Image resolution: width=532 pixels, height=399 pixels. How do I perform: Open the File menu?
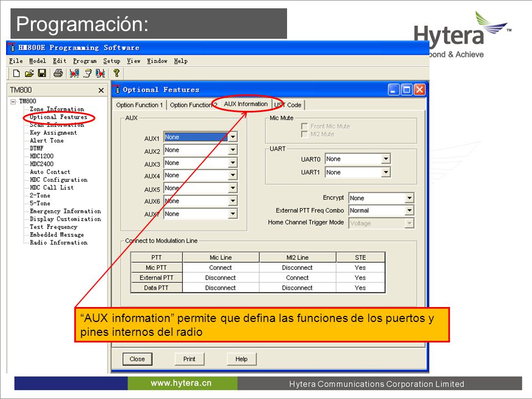point(16,61)
